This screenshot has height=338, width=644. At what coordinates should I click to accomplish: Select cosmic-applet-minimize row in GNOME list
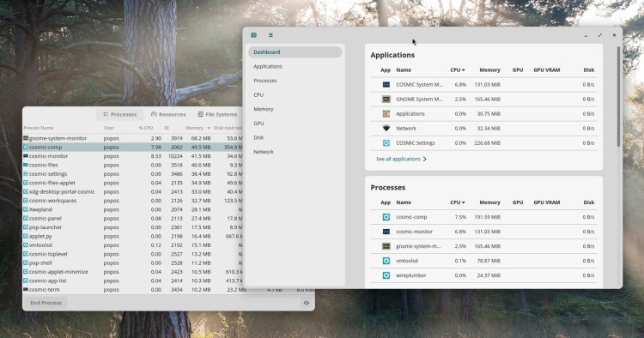133,272
